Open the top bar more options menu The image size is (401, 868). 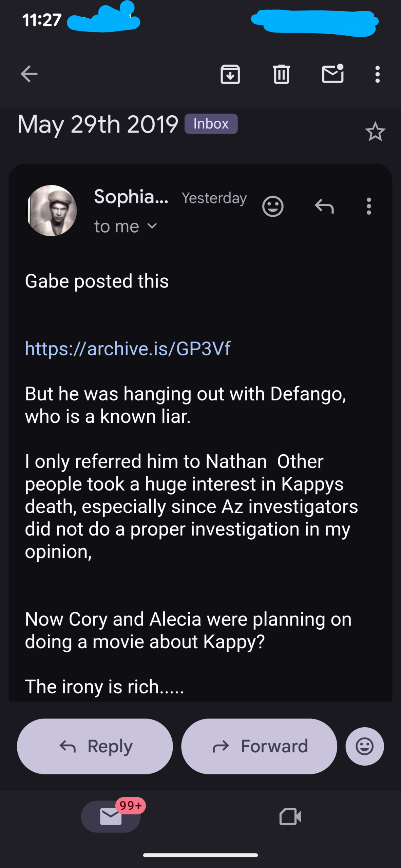pos(377,74)
